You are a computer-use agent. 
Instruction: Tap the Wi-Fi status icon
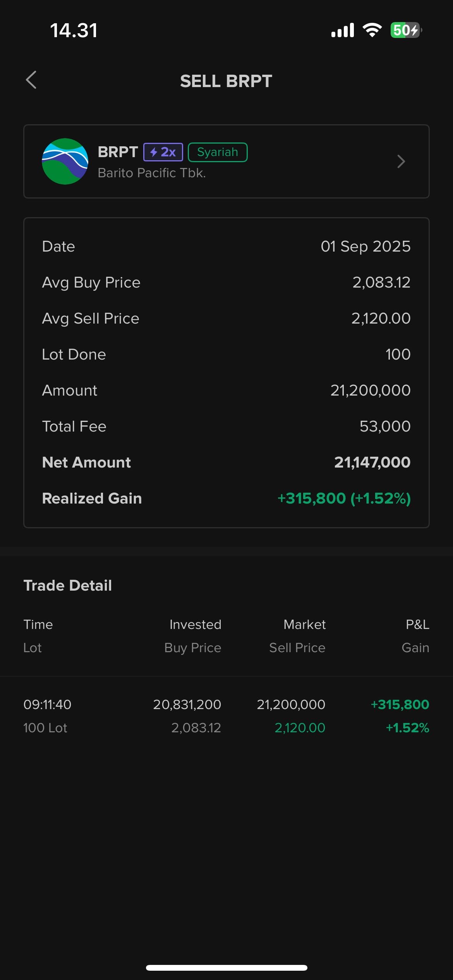pos(372,30)
